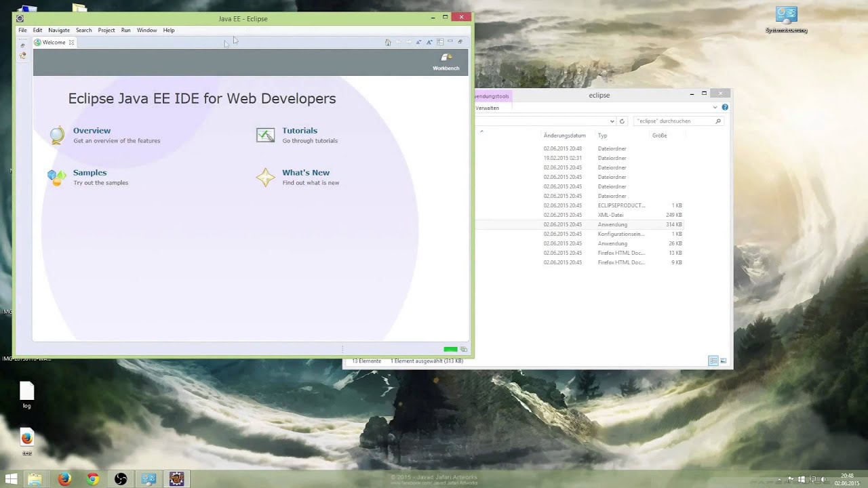Select the XML-Datei 249 KB row
868x488 pixels.
pyautogui.click(x=579, y=215)
